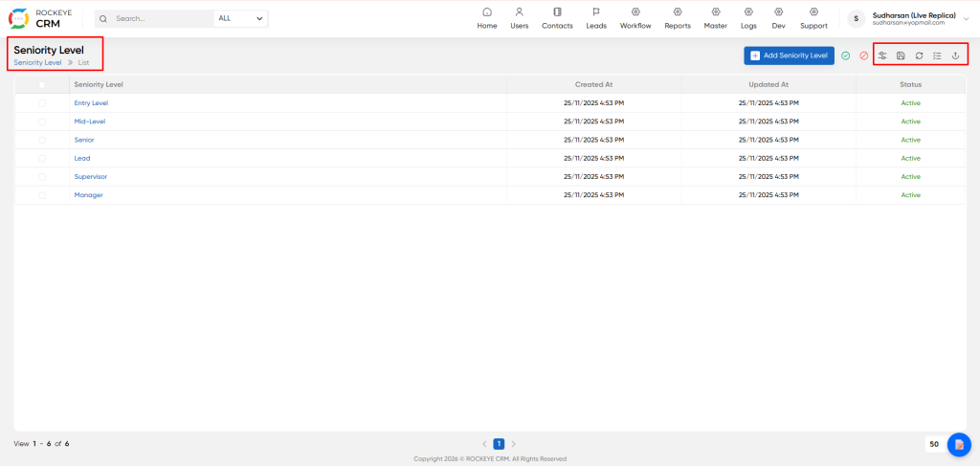
Task: Click the ROCKEYE CRM logo
Action: [40, 19]
